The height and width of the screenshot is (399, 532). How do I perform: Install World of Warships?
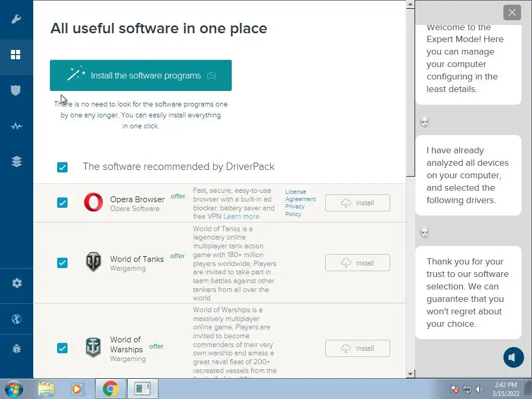click(x=357, y=349)
